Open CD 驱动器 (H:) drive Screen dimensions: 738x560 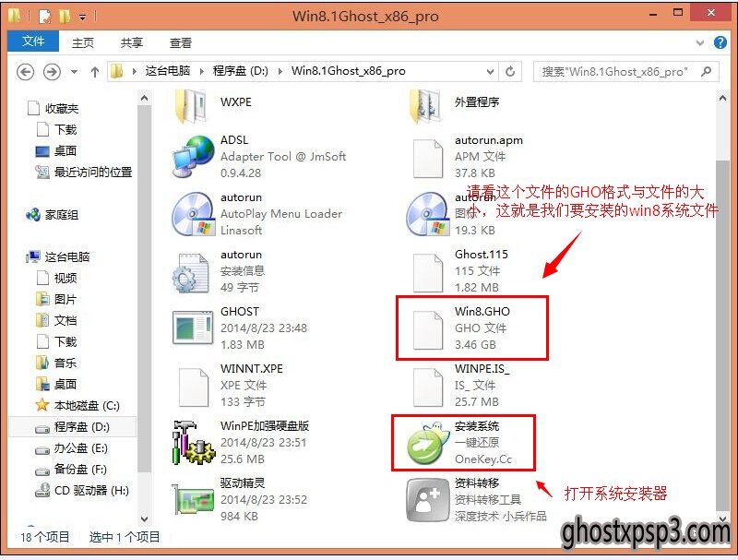point(91,491)
